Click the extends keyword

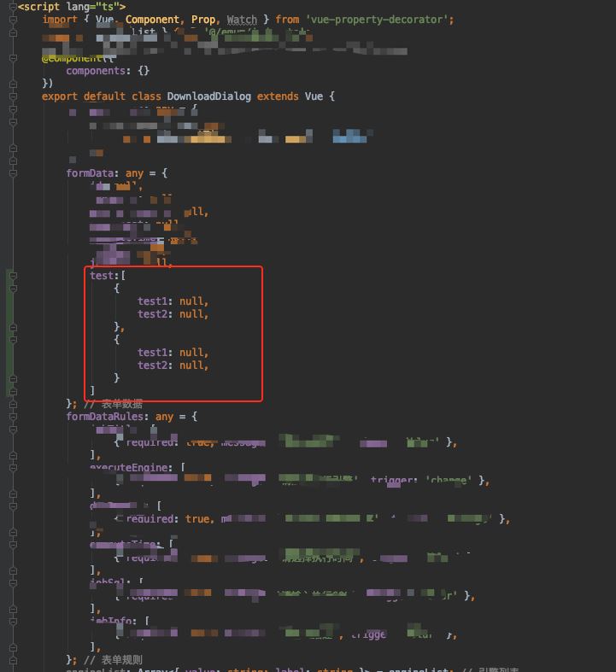pos(278,96)
